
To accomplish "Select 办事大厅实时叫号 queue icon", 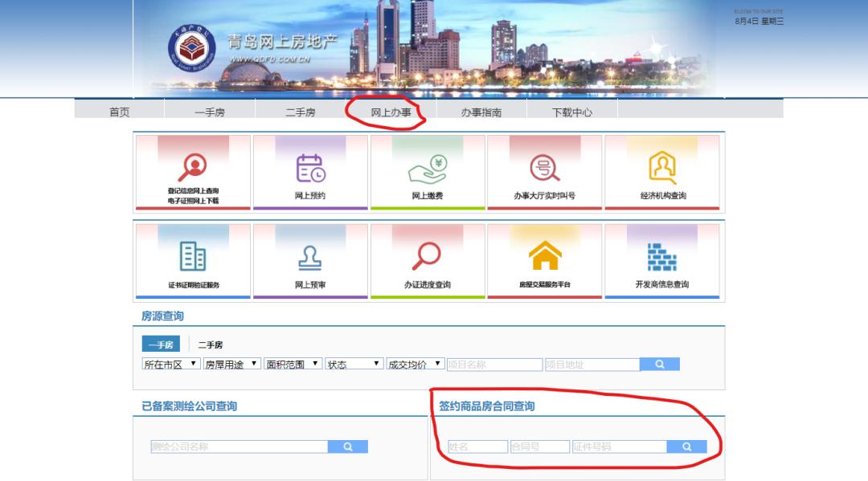I will click(x=544, y=168).
